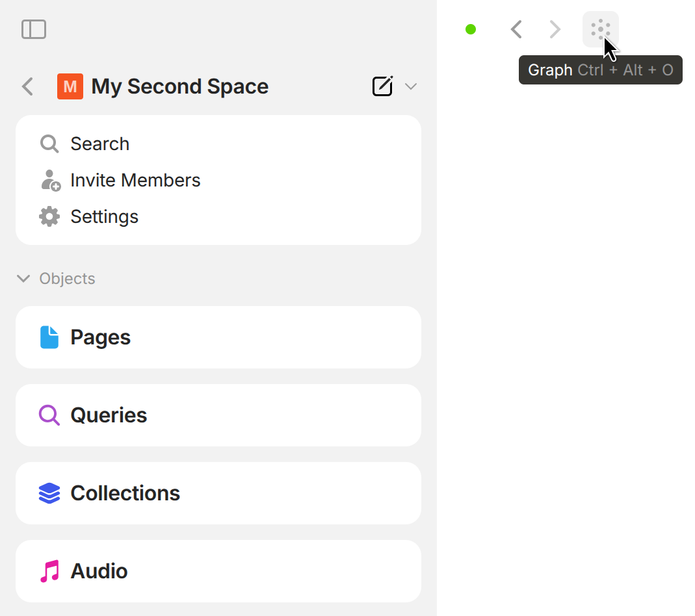Open the Pages section

tap(218, 337)
